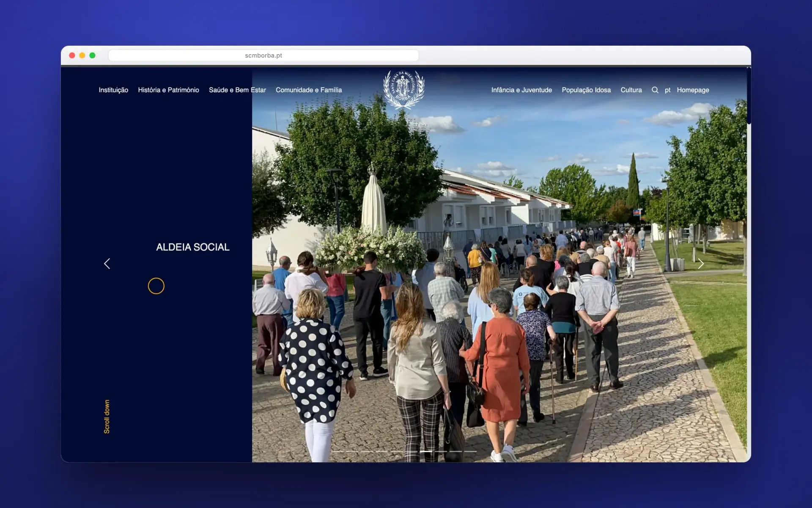Viewport: 812px width, 508px height.
Task: Go to Infância e Juventude
Action: 521,90
